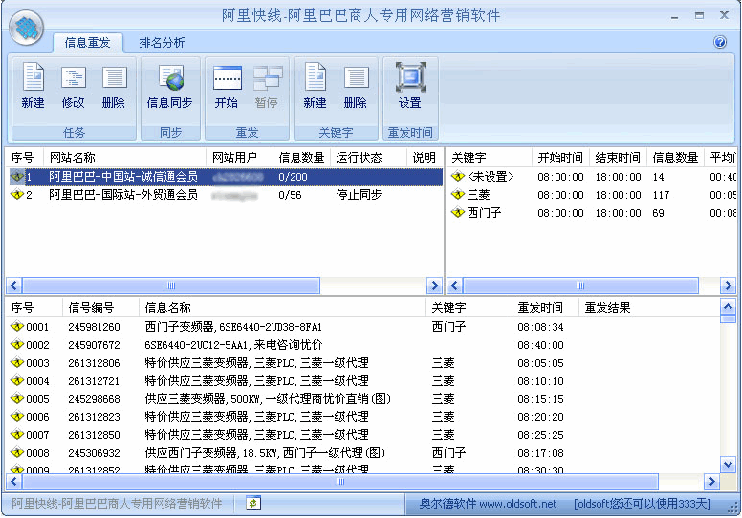742x518 pixels.
Task: Click keyword panel horizontal scrollbar thumb
Action: (581, 285)
